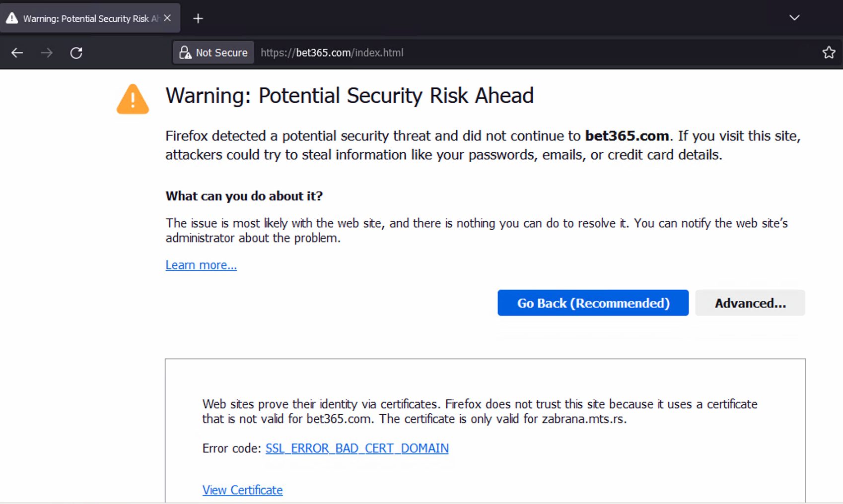Click the "What can you do about it?" heading
This screenshot has width=843, height=504.
(244, 196)
